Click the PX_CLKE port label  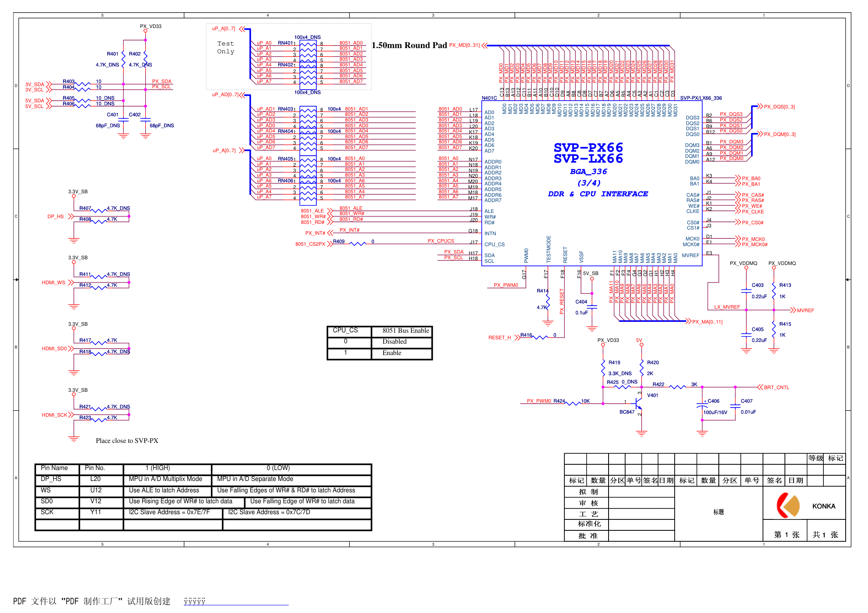coord(753,212)
